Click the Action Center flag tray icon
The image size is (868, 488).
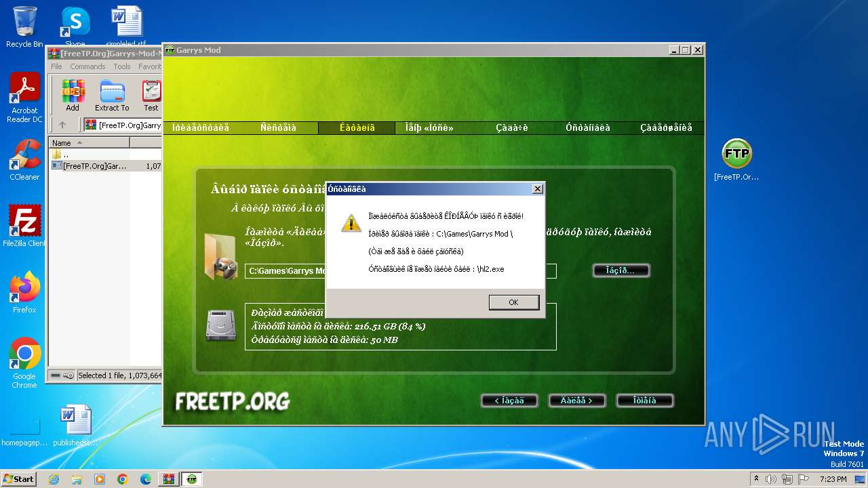tap(804, 479)
